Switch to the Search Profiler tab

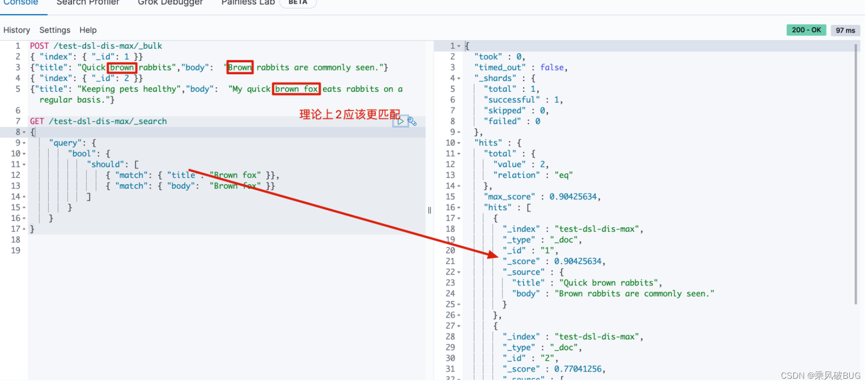tap(88, 3)
